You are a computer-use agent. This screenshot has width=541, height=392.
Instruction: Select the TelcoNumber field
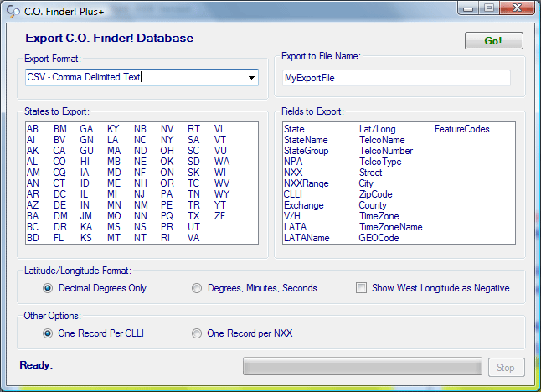click(386, 151)
